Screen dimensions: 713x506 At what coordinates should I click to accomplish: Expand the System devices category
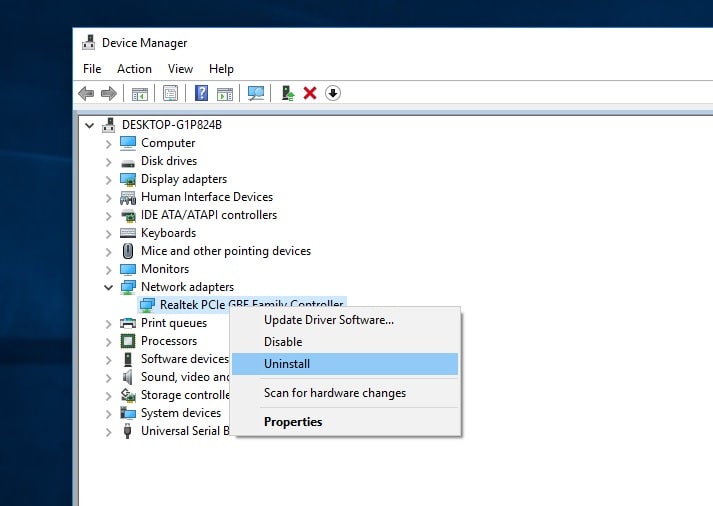(108, 414)
